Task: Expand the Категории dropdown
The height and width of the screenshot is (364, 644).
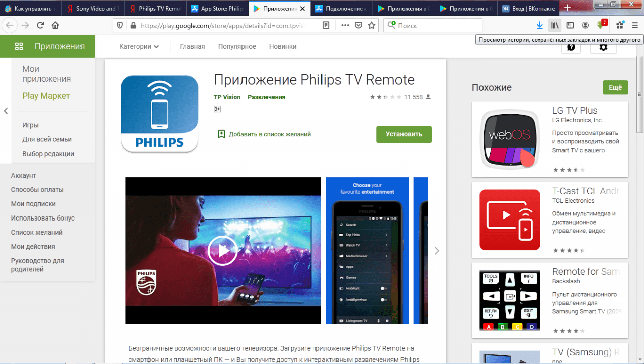Action: tap(139, 46)
